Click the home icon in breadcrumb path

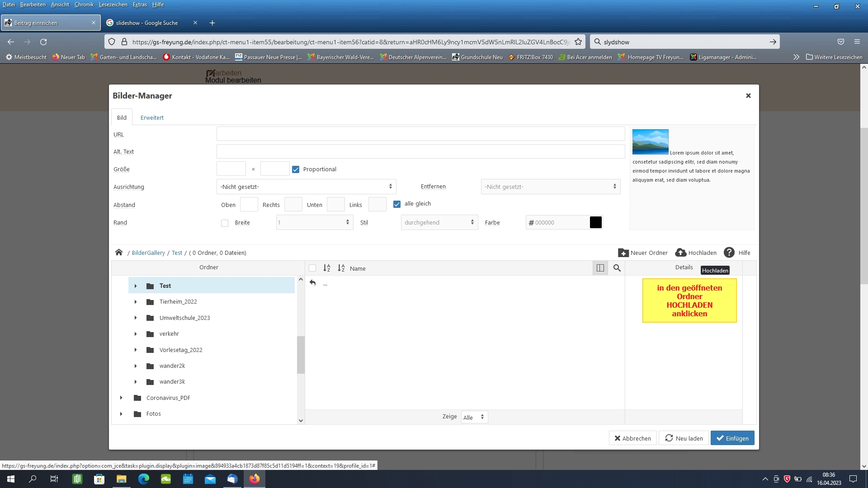click(119, 253)
